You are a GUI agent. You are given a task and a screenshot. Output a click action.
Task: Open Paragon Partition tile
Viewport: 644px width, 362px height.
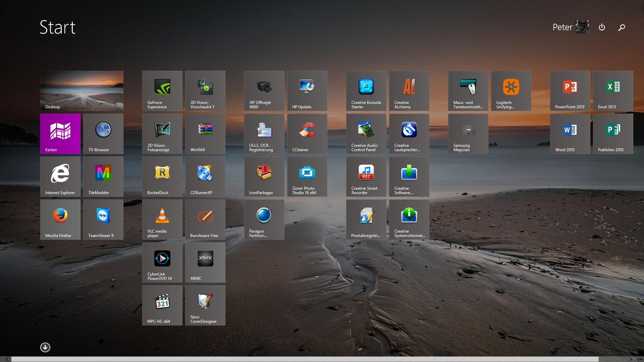click(264, 219)
